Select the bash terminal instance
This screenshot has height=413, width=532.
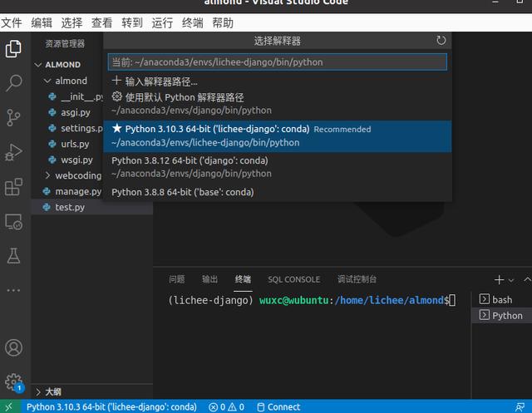501,300
